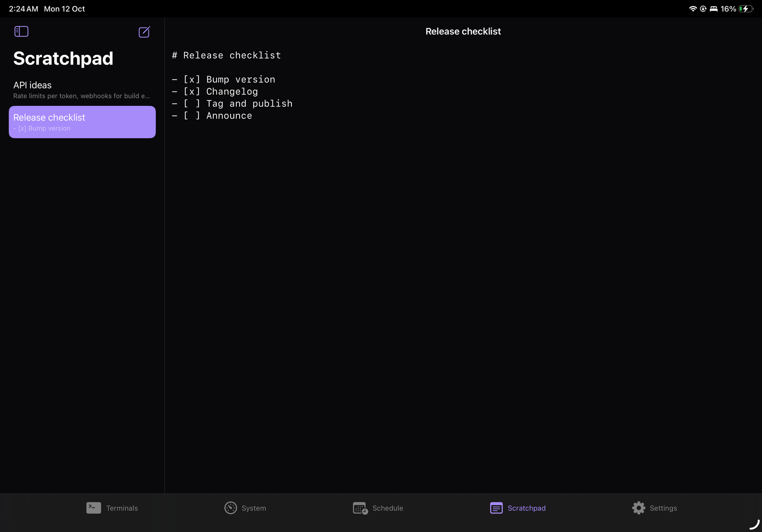Click the time display in status bar
This screenshot has height=532, width=762.
click(x=23, y=9)
